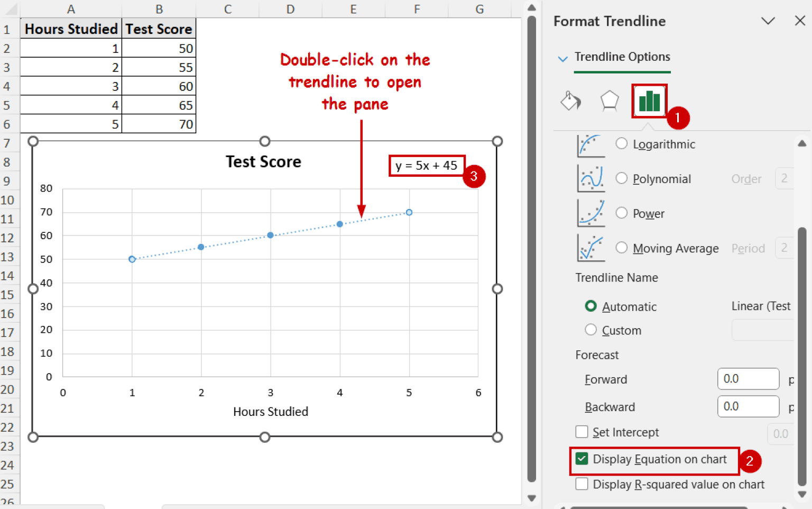
Task: Click the Polynomial trendline curve icon
Action: pos(590,179)
